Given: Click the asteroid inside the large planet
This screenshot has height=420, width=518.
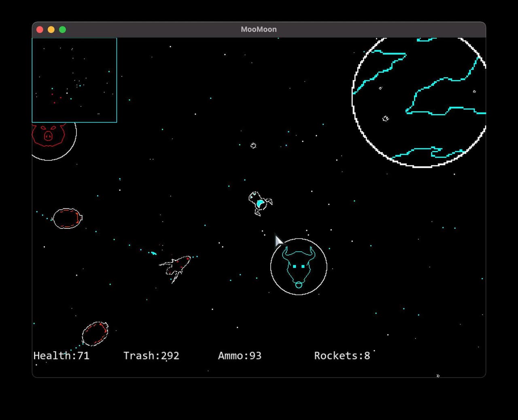Looking at the screenshot, I should click(x=385, y=118).
